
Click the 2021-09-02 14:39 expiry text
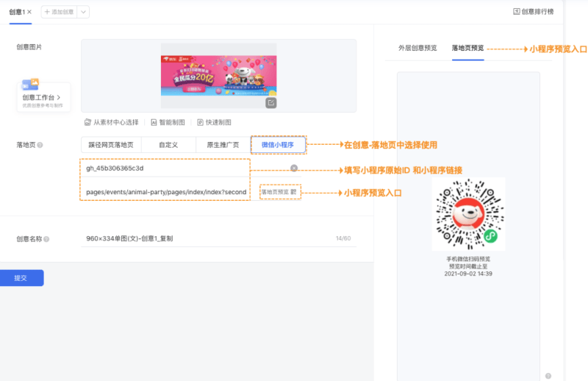point(468,274)
